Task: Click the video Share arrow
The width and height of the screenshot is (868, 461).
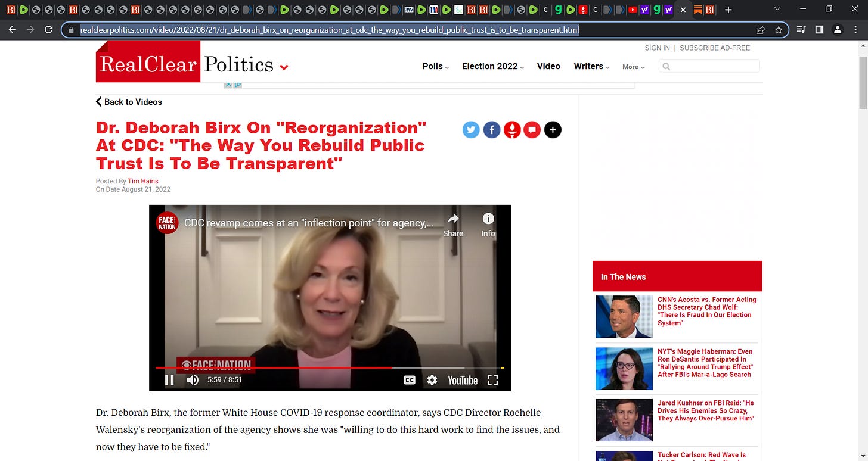Action: click(x=453, y=225)
